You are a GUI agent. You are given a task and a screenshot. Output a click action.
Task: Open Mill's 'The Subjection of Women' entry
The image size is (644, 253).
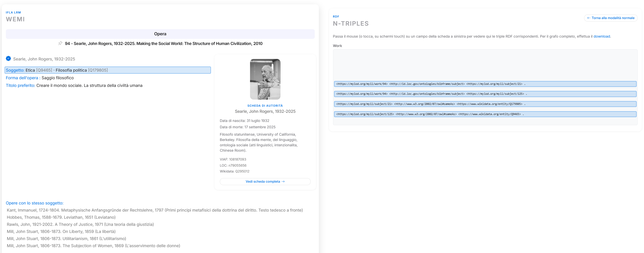[x=93, y=246]
